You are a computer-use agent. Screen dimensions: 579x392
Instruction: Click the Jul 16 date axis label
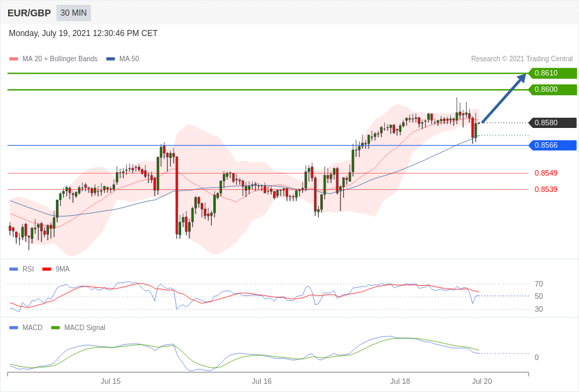point(262,381)
